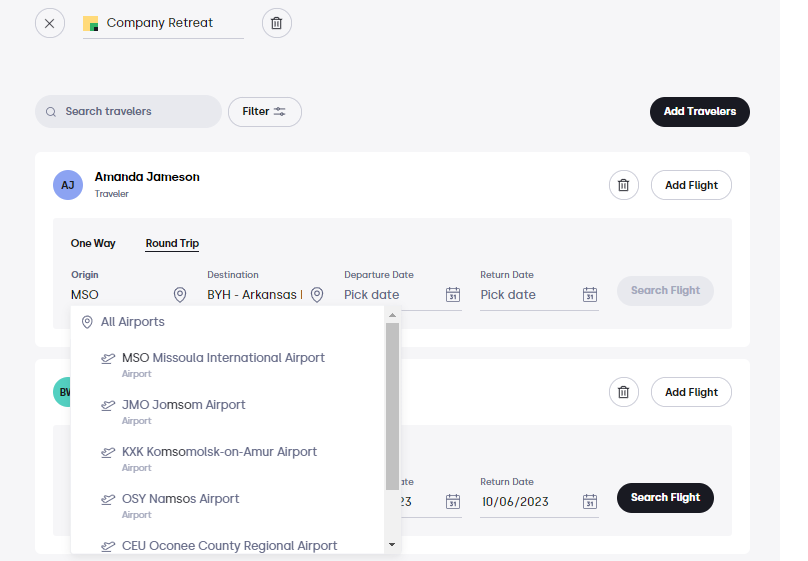The width and height of the screenshot is (808, 561).
Task: Click the airport dropdown scrollbar thumb
Action: [x=392, y=406]
